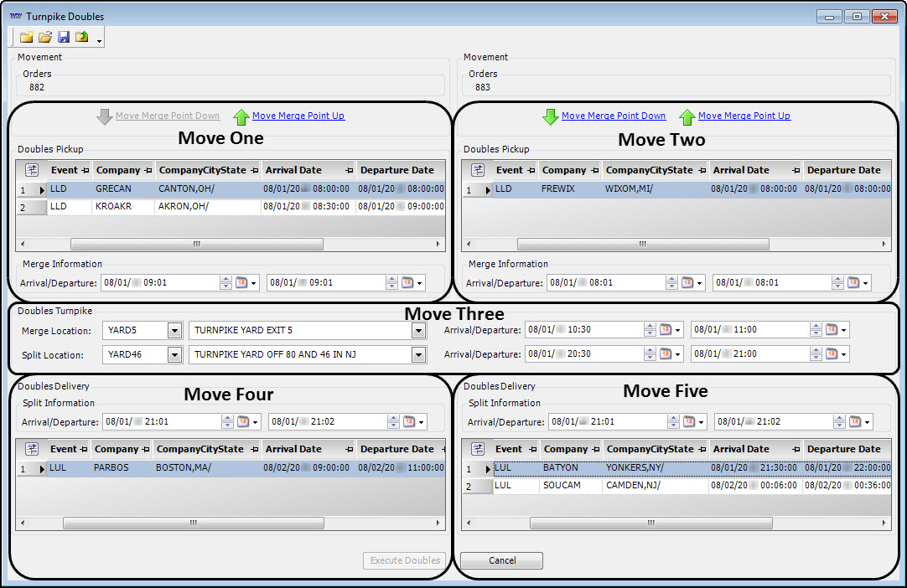Click the Execute Doubles button
907x588 pixels.
405,560
